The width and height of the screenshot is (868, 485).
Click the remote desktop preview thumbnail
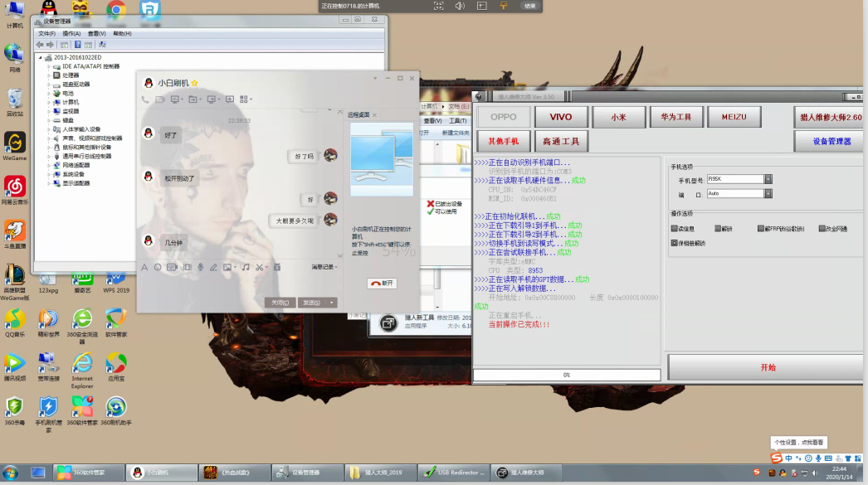pyautogui.click(x=382, y=159)
